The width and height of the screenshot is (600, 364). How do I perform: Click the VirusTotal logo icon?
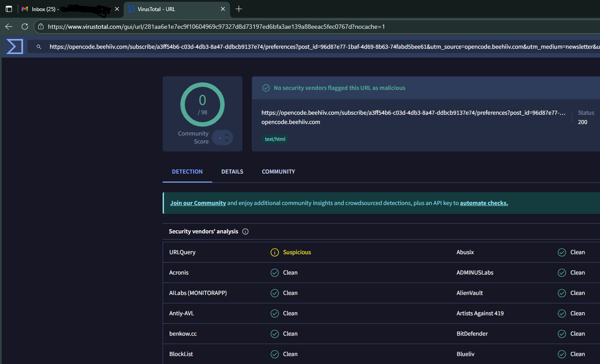pos(15,46)
